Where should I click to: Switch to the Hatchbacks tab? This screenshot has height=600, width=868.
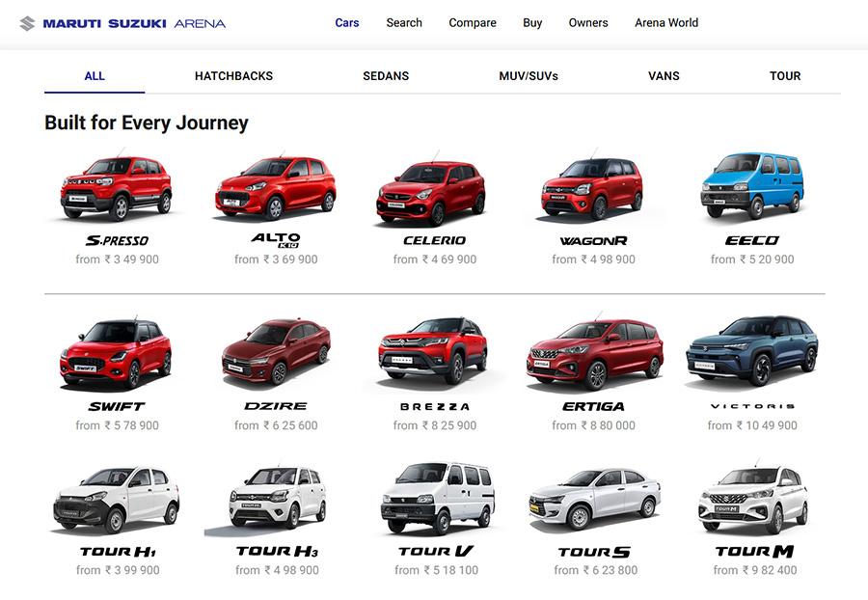pyautogui.click(x=233, y=76)
